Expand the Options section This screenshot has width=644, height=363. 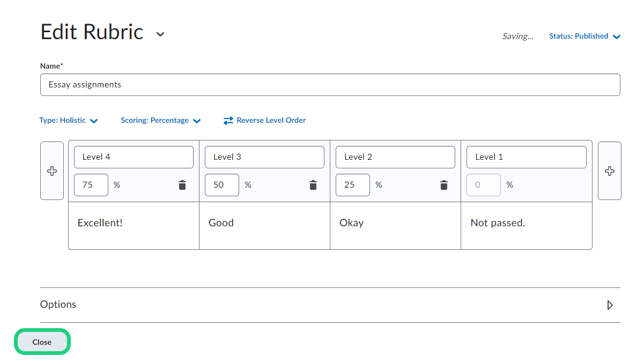pyautogui.click(x=610, y=305)
